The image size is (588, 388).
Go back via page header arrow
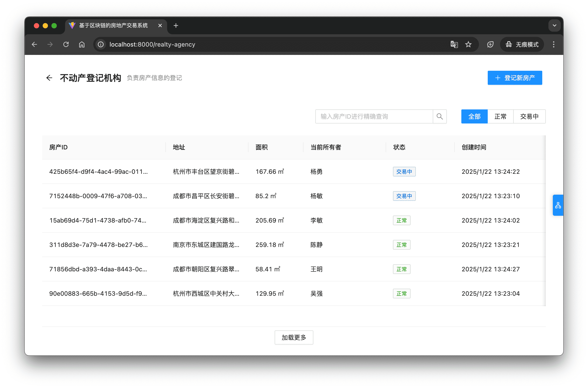[49, 78]
